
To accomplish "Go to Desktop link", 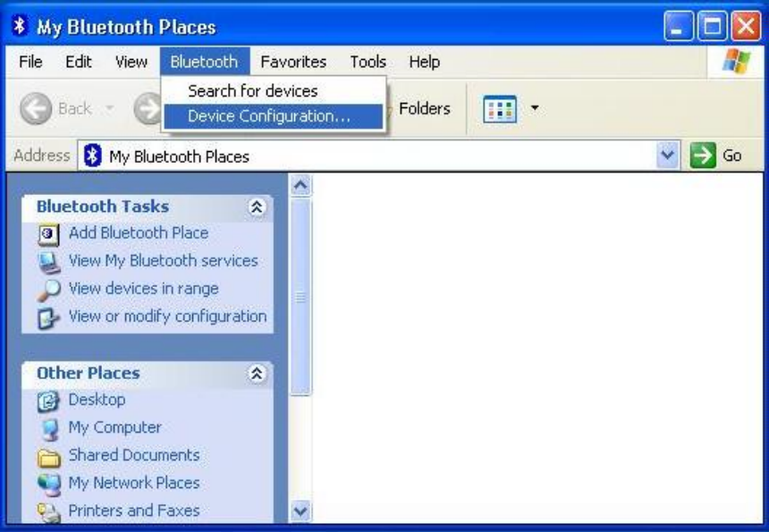I will pyautogui.click(x=97, y=400).
